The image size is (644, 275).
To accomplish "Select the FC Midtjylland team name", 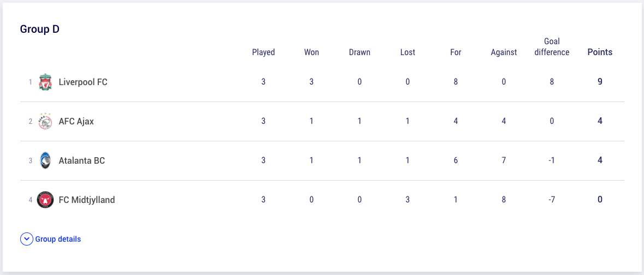I will click(87, 200).
